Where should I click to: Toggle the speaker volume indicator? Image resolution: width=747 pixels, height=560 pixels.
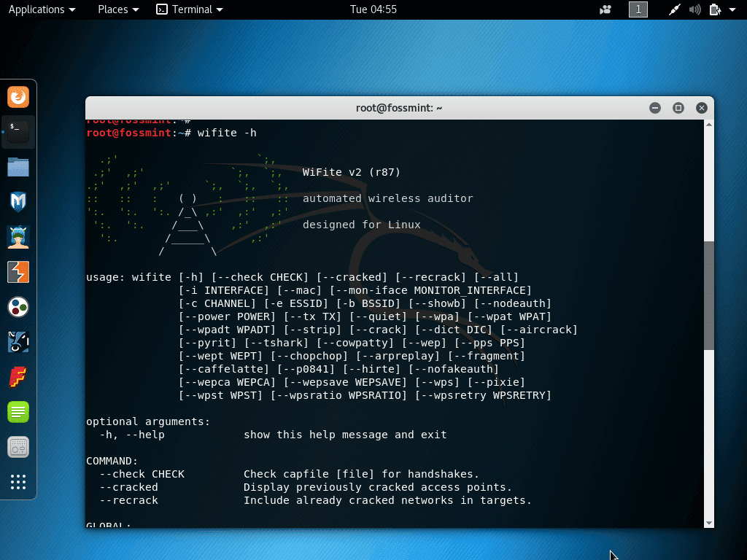[x=693, y=9]
